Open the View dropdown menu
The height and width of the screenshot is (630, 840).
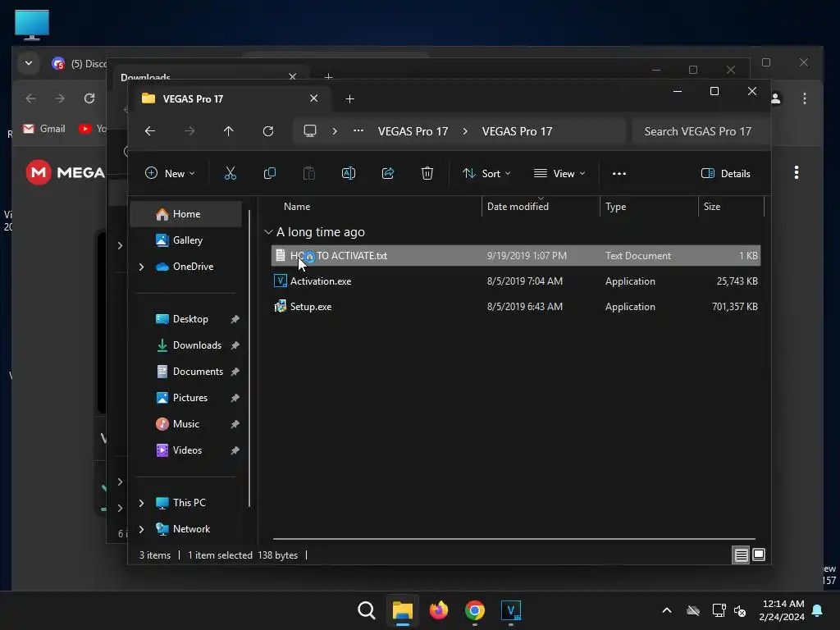(559, 174)
